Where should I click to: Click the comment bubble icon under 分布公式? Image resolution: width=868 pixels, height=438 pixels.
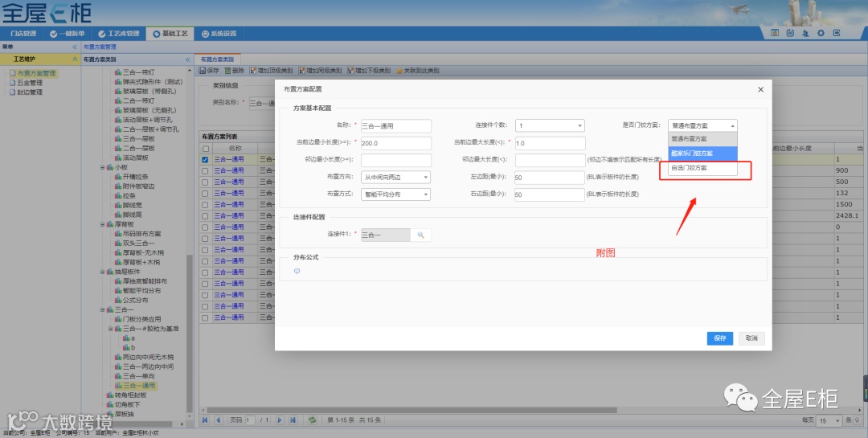[x=297, y=272]
